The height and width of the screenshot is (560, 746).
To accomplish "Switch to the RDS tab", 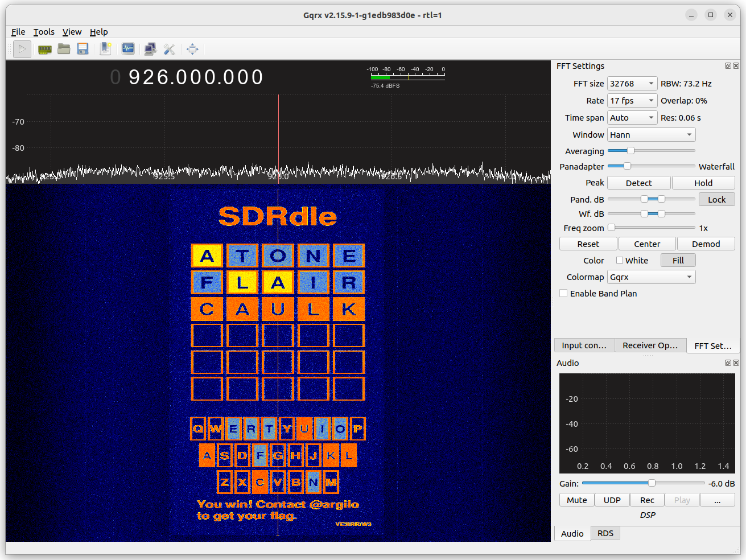I will pos(605,533).
